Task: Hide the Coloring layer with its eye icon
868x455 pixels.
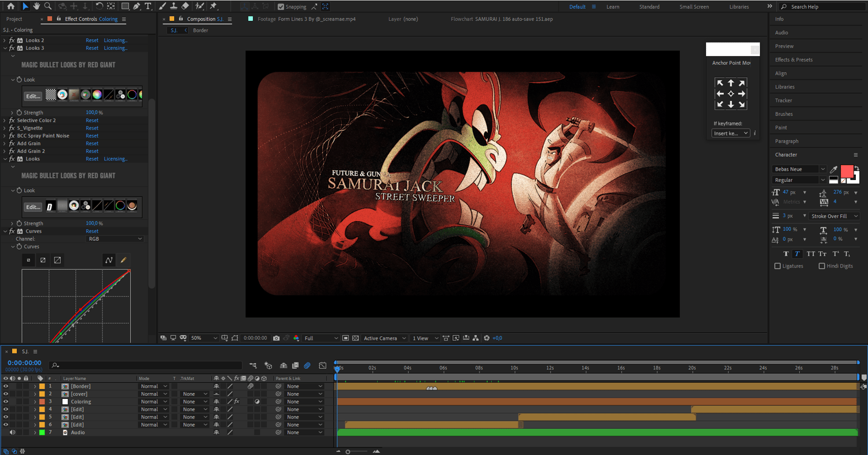Action: pos(6,402)
